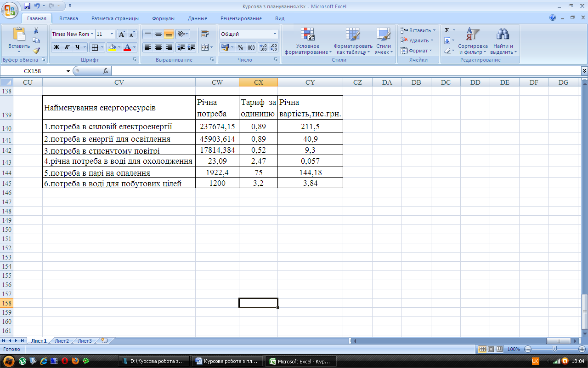Click Формат button in Ячейки group
The image size is (588, 368).
click(x=416, y=51)
